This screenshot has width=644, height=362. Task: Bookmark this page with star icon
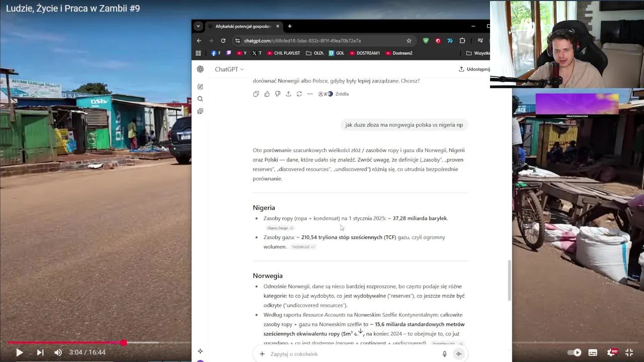click(x=409, y=41)
